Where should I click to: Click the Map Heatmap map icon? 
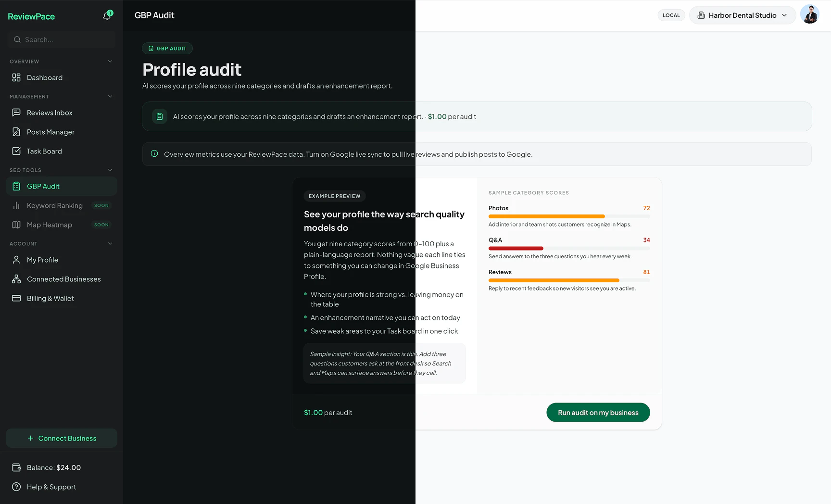(x=16, y=225)
